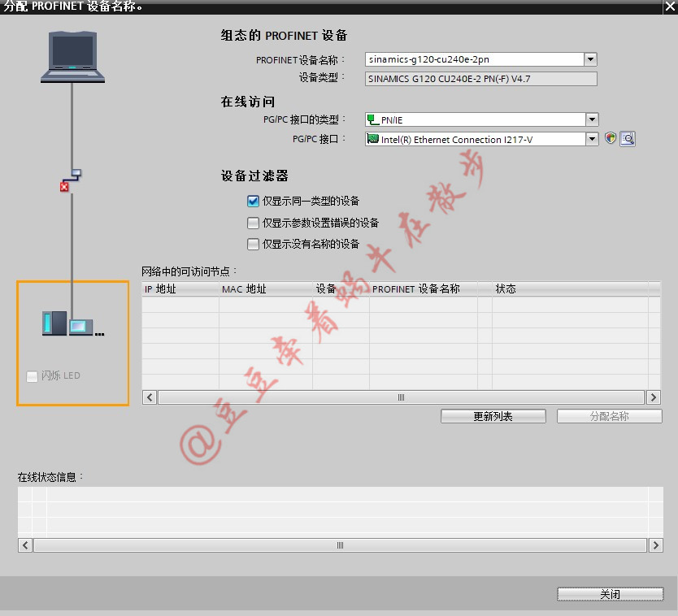Click the red X connection status icon on the network line
This screenshot has height=616, width=678.
pos(64,185)
